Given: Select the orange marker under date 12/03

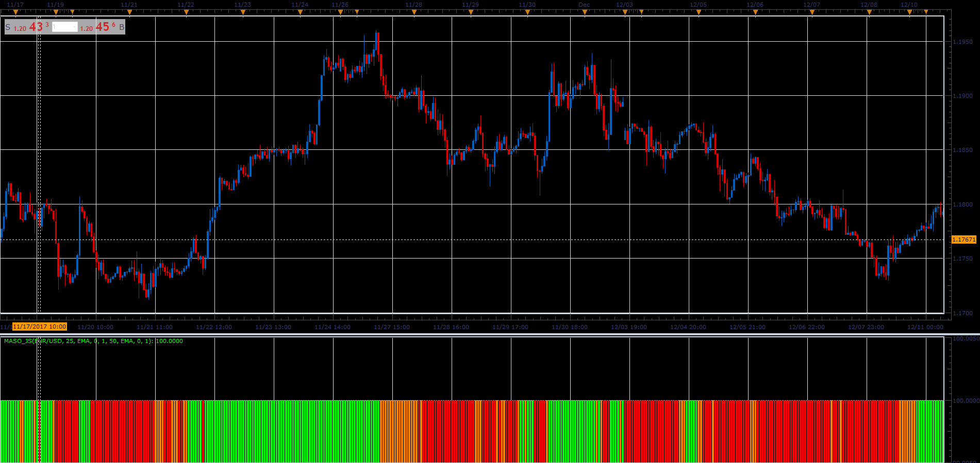Looking at the screenshot, I should coord(625,12).
